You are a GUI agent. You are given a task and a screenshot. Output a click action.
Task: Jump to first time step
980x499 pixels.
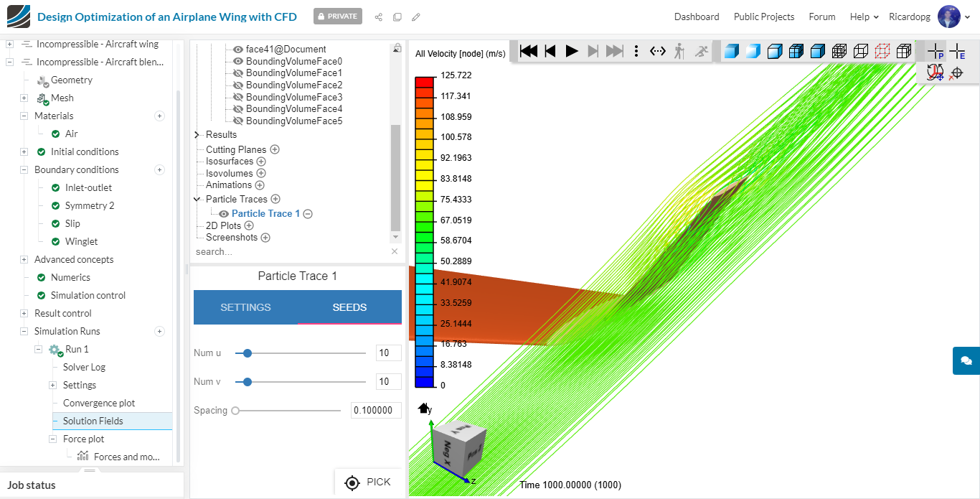point(529,51)
